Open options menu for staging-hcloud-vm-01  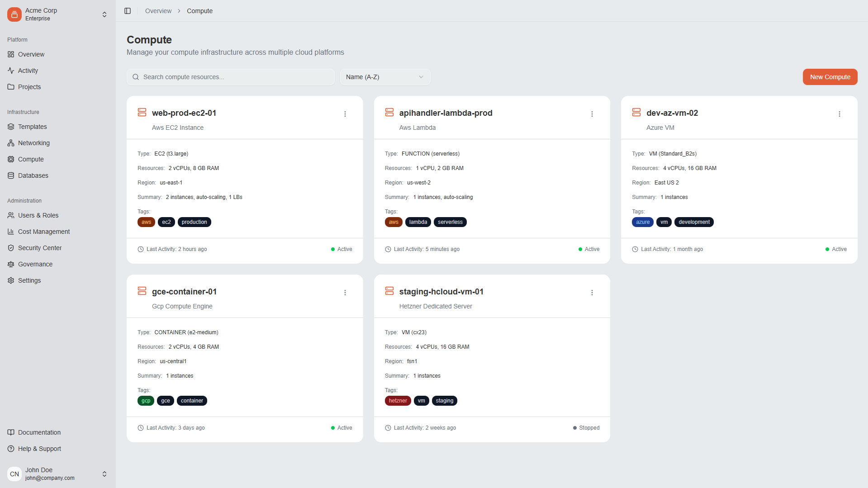tap(592, 293)
